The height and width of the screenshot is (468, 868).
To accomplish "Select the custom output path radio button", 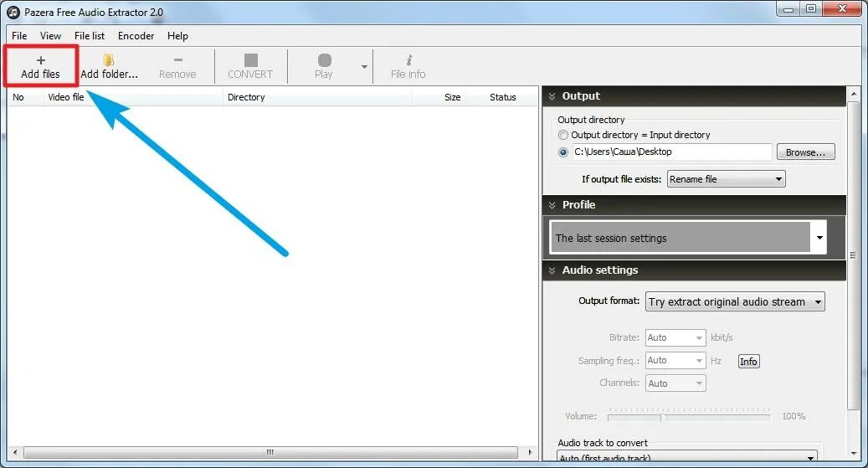I will coord(563,152).
